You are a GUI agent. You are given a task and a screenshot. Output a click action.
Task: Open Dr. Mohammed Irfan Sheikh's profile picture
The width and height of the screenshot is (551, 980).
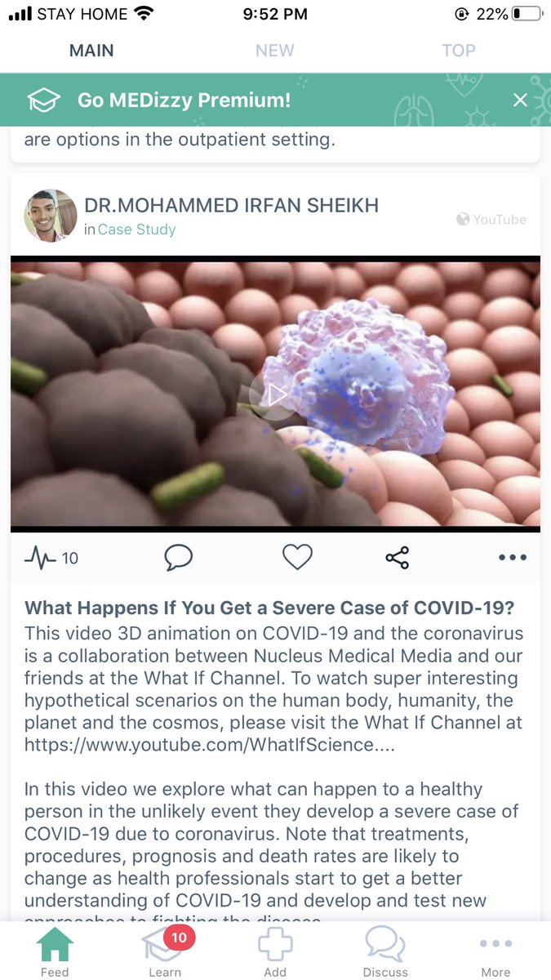51,216
